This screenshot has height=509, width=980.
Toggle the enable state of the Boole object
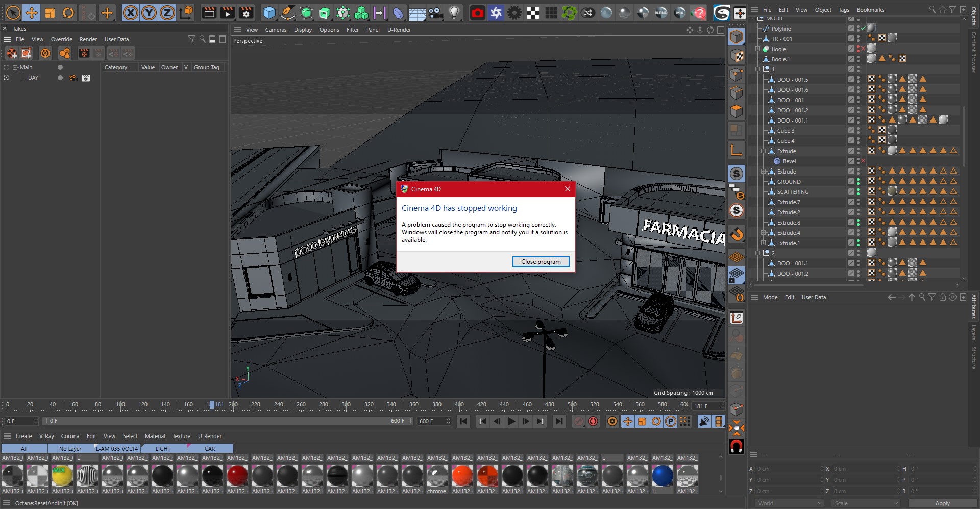pyautogui.click(x=863, y=49)
